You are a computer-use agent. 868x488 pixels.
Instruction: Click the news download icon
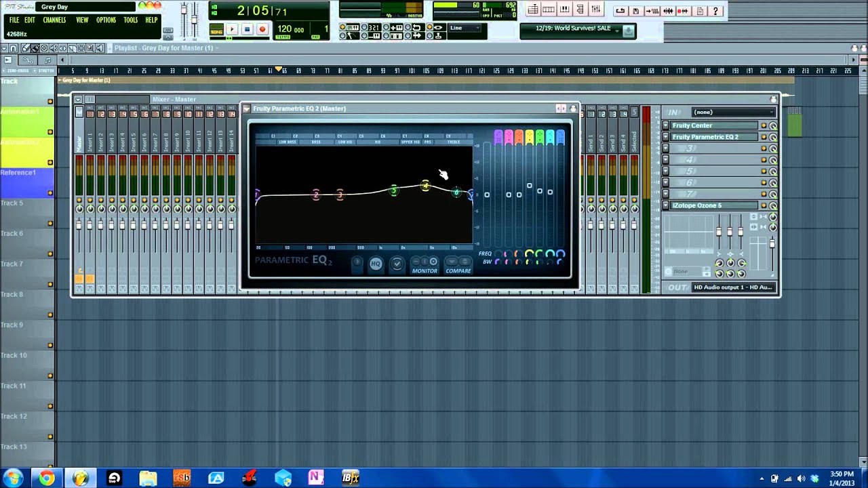click(x=629, y=30)
